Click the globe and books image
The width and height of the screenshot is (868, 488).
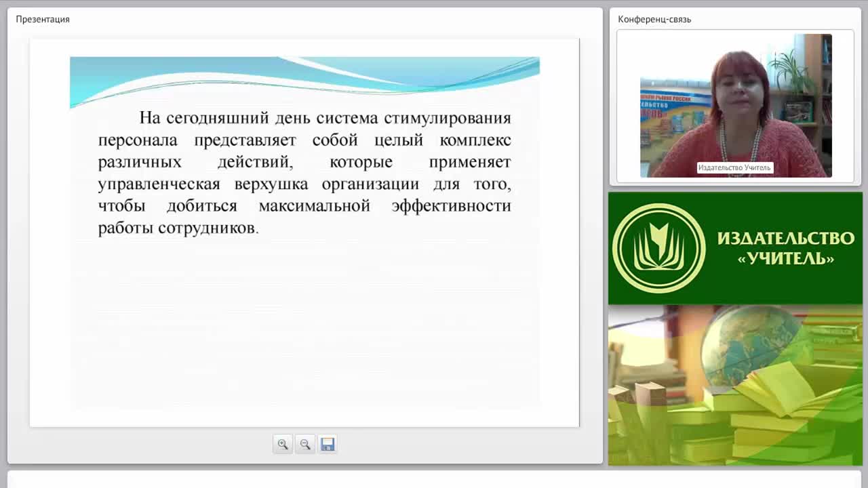point(735,385)
